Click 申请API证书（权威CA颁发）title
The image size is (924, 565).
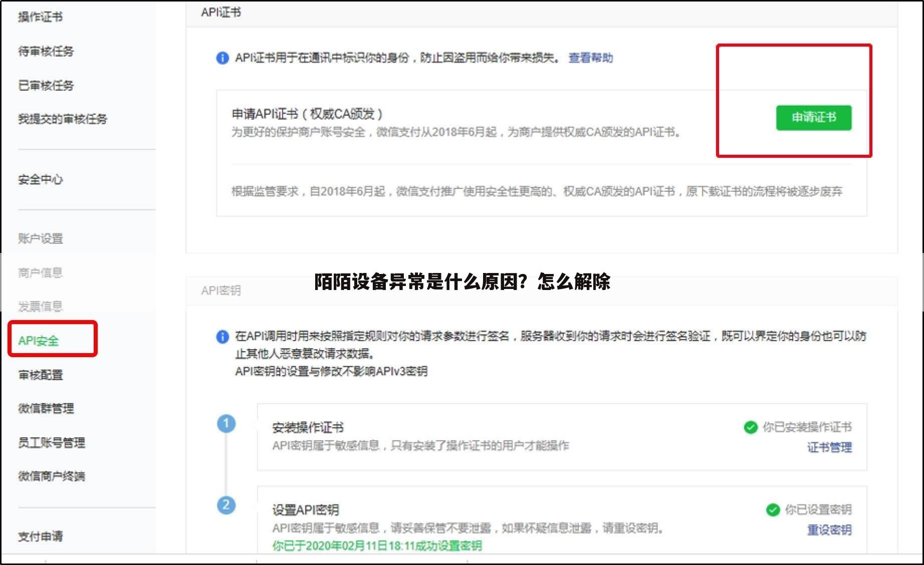coord(307,114)
